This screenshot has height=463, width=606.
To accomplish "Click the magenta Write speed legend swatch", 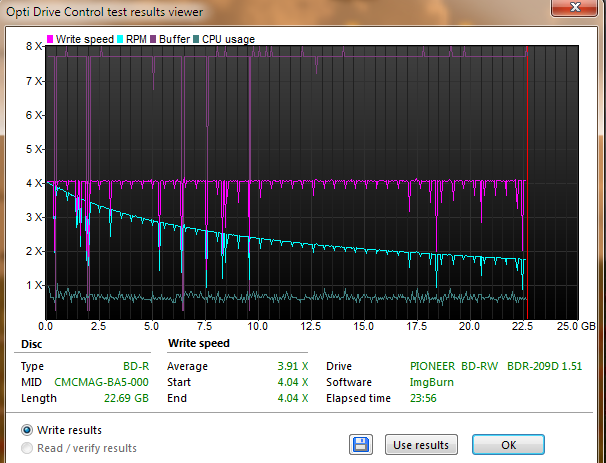I will [x=50, y=39].
